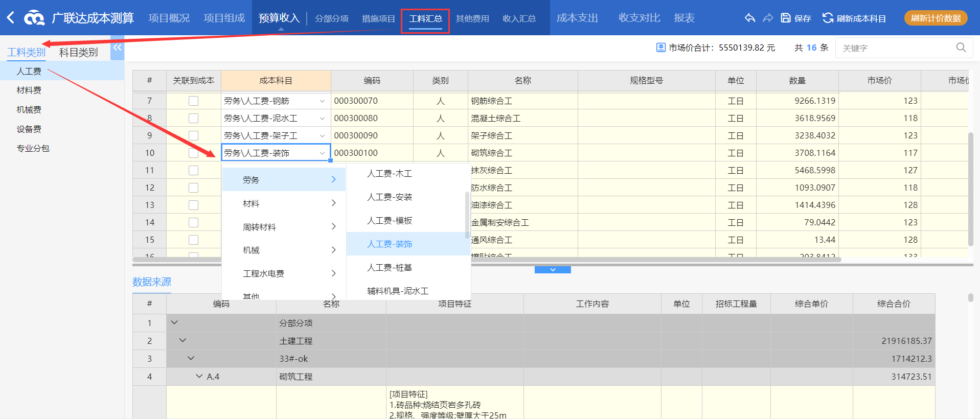Open the 预算收入 tab
Viewport: 980px width, 419px height.
[x=279, y=18]
